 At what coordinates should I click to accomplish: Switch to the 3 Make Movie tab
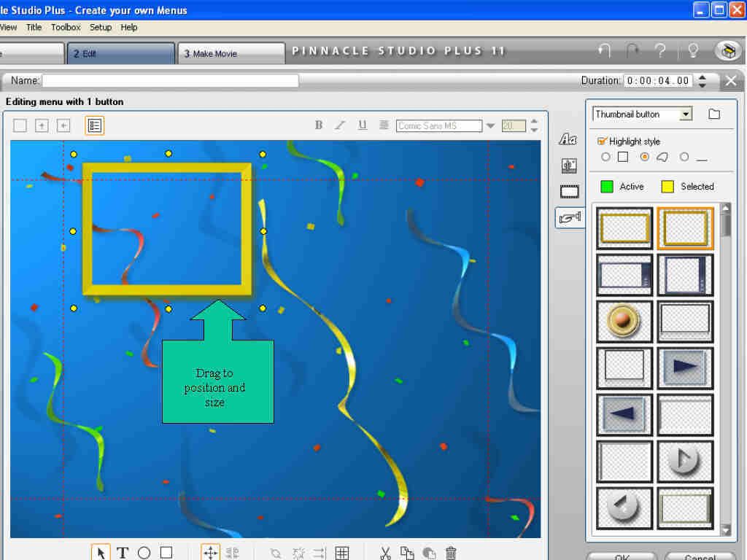[x=231, y=53]
